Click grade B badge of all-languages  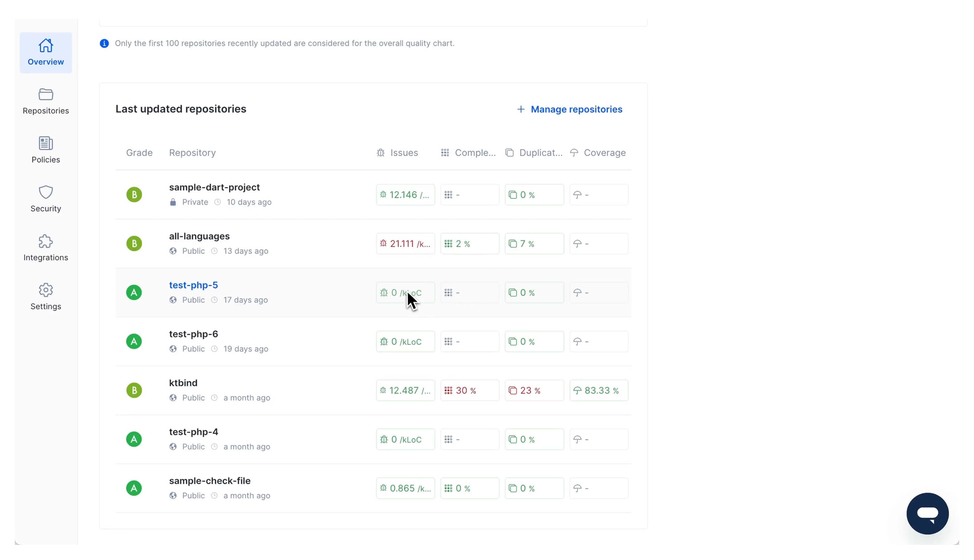tap(134, 244)
